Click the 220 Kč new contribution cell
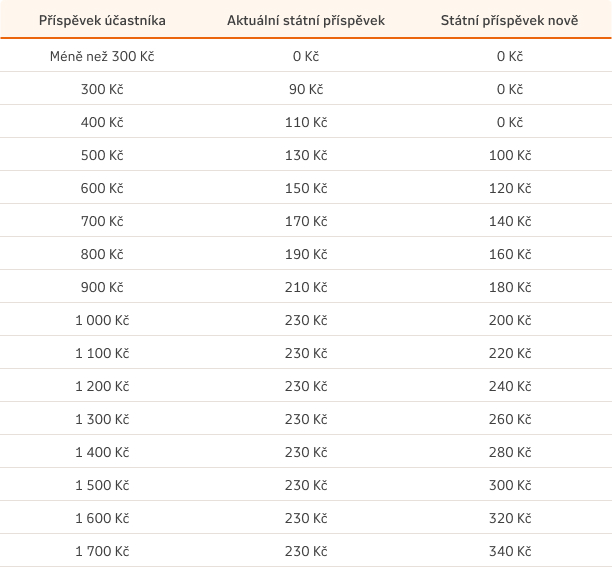 [510, 353]
